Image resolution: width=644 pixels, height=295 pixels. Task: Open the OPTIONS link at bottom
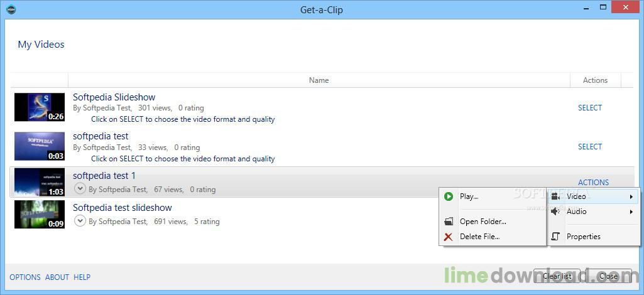(x=25, y=277)
